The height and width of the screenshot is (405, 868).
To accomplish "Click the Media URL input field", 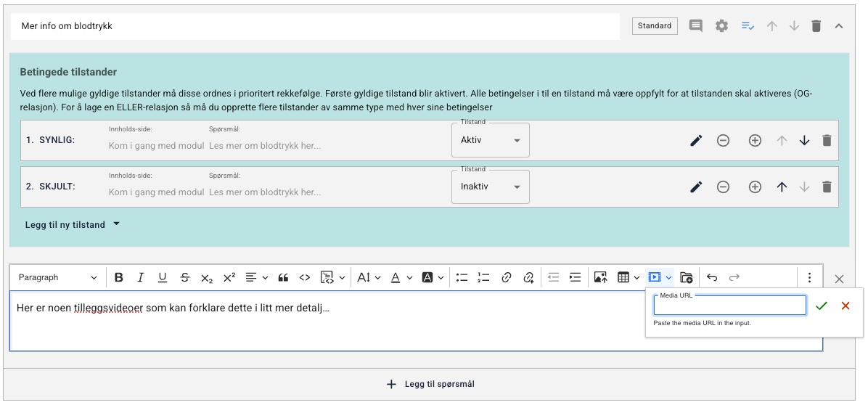I will tap(729, 306).
